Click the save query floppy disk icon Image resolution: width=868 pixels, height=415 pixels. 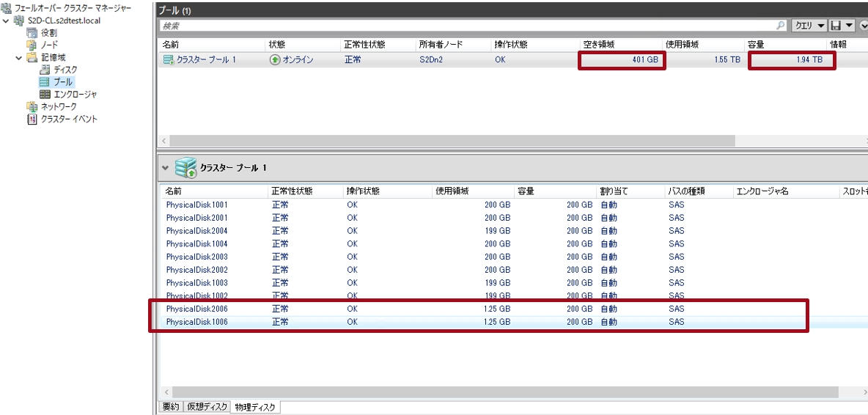pos(836,26)
